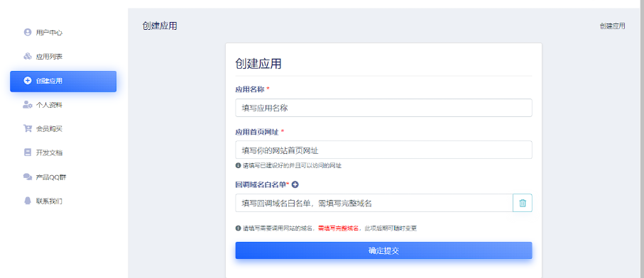This screenshot has height=278, width=644.
Task: Click 创建应用 breadcrumb at top right
Action: coord(612,26)
